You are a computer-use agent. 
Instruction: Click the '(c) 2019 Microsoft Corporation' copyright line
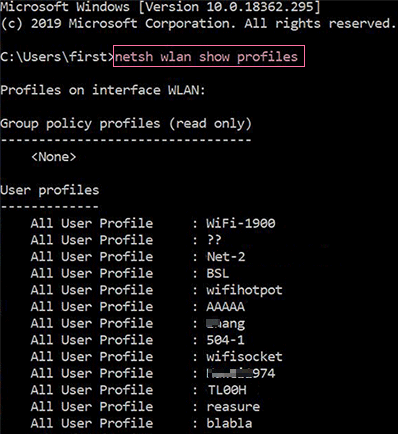[x=199, y=23]
